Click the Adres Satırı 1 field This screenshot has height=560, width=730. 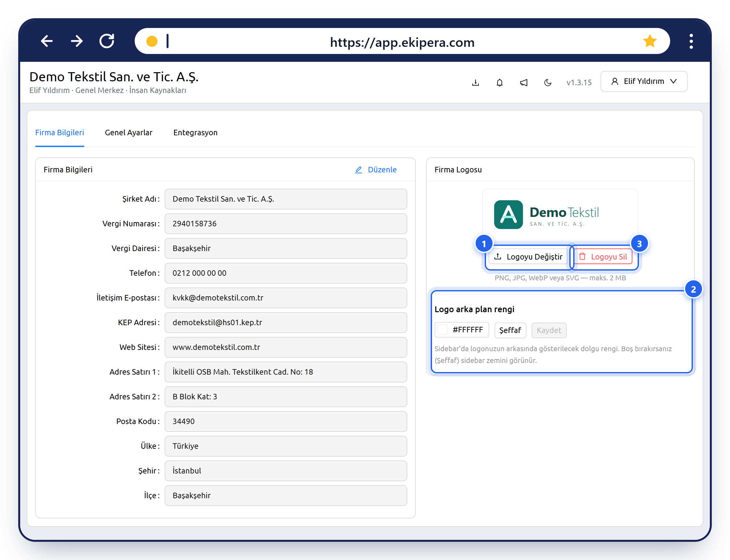coord(286,372)
